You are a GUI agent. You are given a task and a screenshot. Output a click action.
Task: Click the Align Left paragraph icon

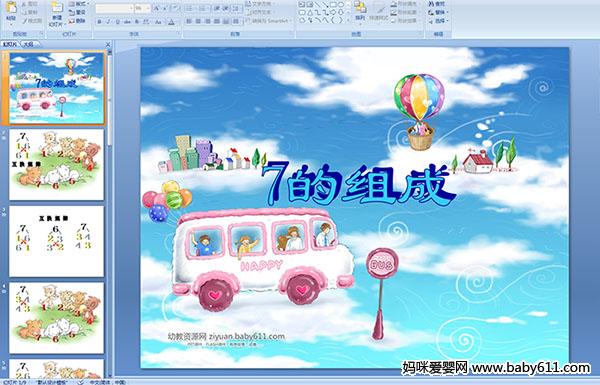tap(189, 21)
